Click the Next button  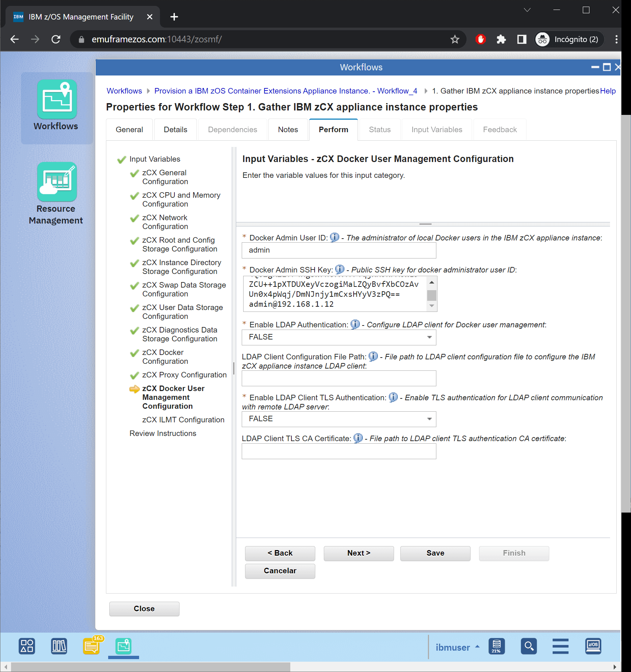click(x=358, y=553)
